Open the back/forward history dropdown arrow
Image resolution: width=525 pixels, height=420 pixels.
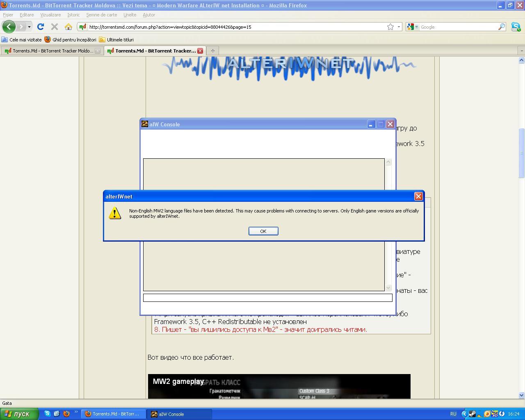point(29,27)
